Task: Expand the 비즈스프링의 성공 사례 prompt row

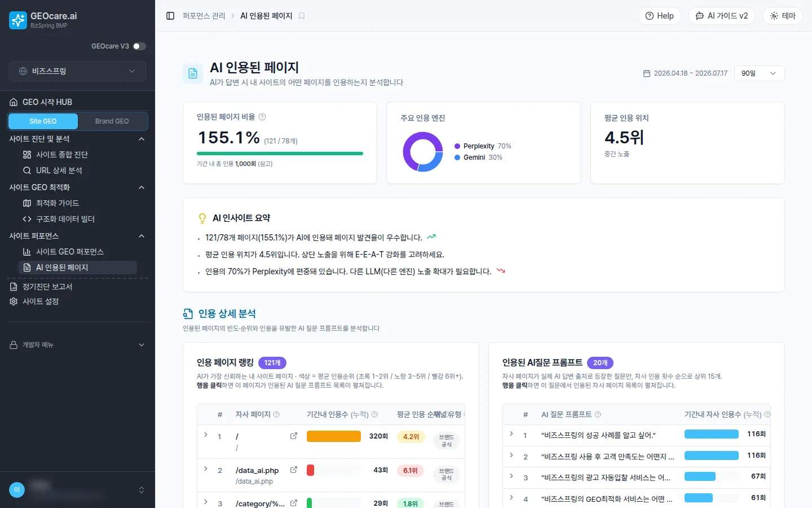Action: (x=511, y=434)
